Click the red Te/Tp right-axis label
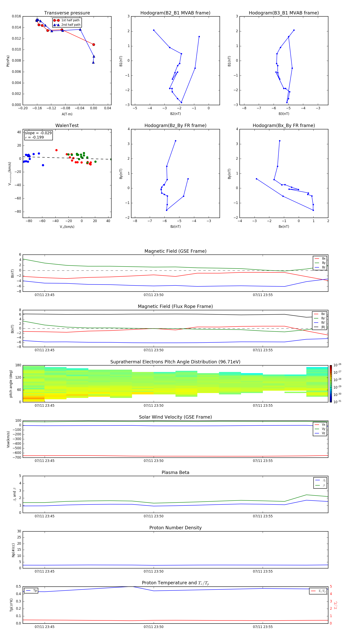The height and width of the screenshot is (644, 351). pos(336,605)
